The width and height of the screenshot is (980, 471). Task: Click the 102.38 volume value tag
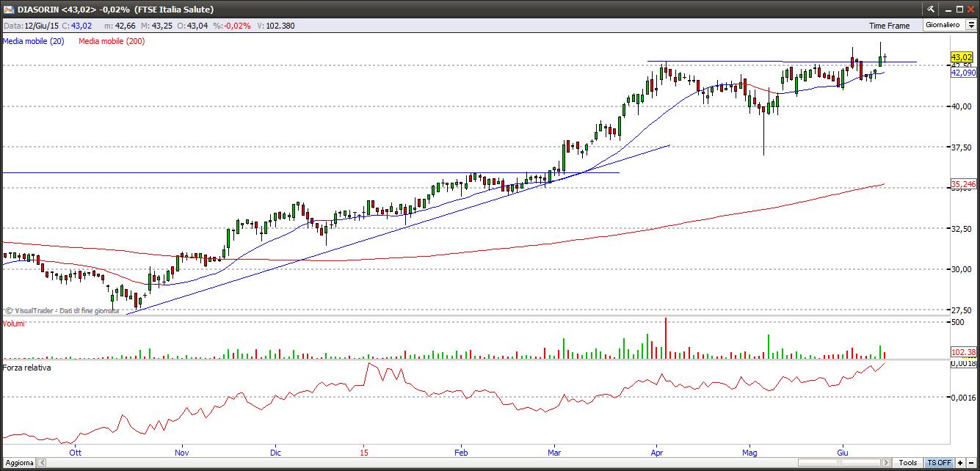962,353
